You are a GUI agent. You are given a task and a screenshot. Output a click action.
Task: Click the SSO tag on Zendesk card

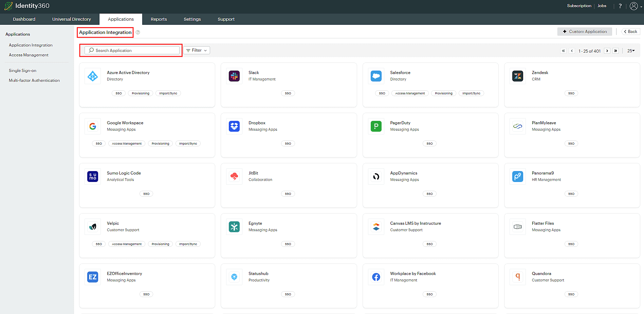point(571,93)
